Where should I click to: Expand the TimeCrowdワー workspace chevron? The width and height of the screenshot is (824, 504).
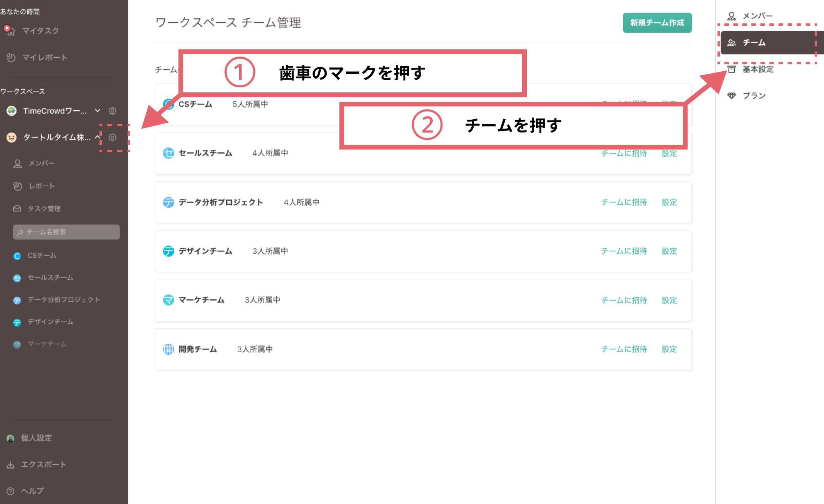[x=98, y=111]
